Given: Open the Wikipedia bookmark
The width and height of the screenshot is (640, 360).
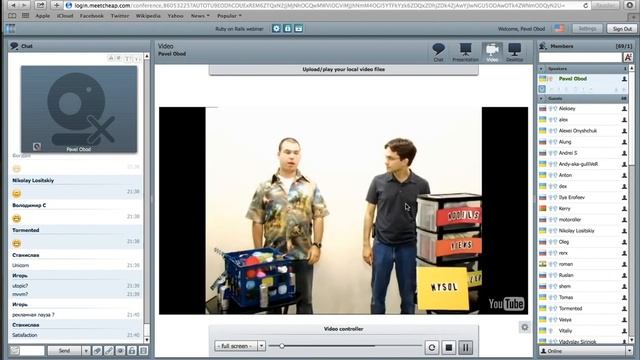Looking at the screenshot, I should pyautogui.click(x=148, y=16).
